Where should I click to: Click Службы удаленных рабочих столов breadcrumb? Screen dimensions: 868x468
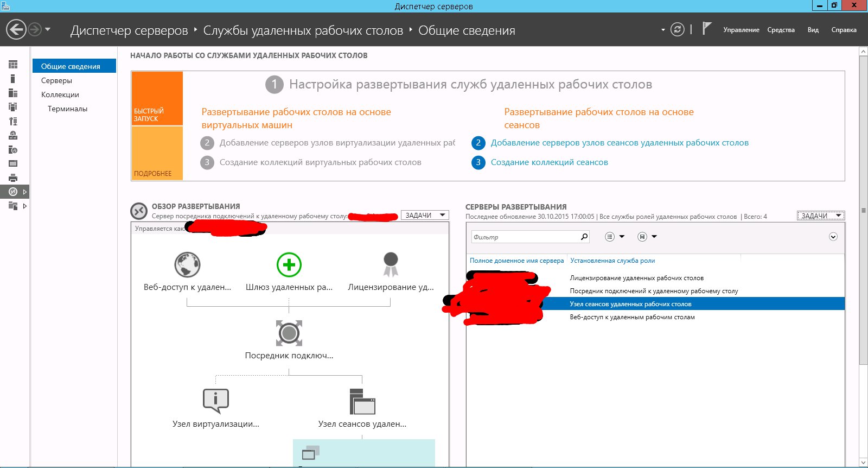pyautogui.click(x=303, y=30)
